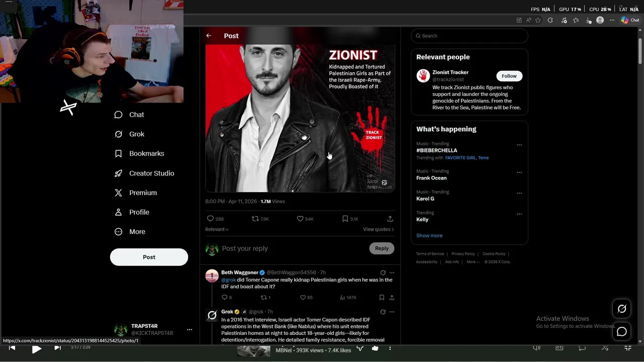The width and height of the screenshot is (644, 362).
Task: Open Beth Waggoner's profile avatar
Action: (212, 276)
